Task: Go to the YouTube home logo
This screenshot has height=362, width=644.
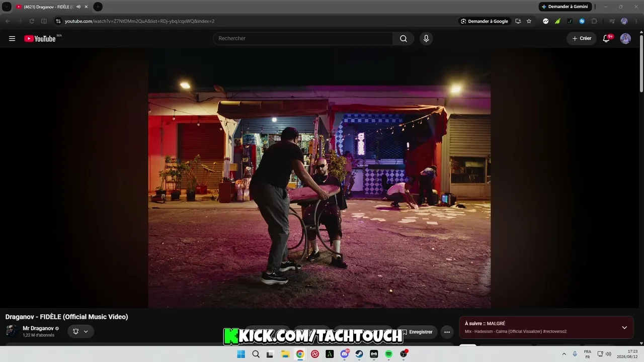Action: pos(40,39)
